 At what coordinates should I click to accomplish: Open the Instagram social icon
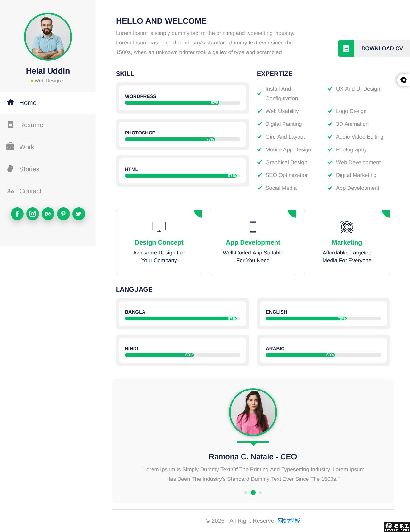[x=33, y=214]
